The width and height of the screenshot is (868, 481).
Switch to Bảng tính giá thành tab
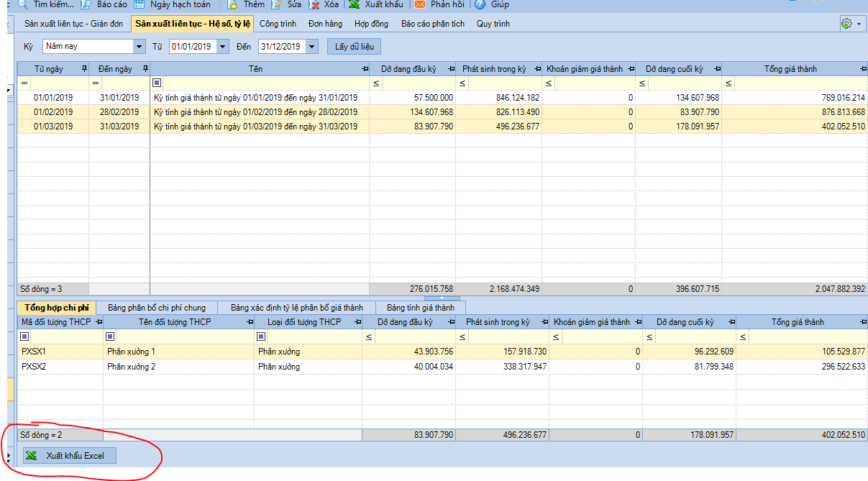pos(421,308)
